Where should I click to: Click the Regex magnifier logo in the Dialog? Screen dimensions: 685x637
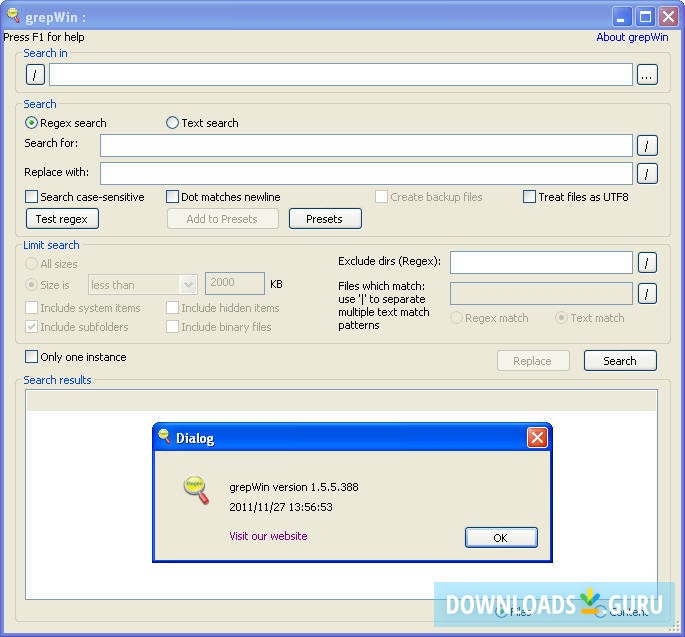[196, 489]
